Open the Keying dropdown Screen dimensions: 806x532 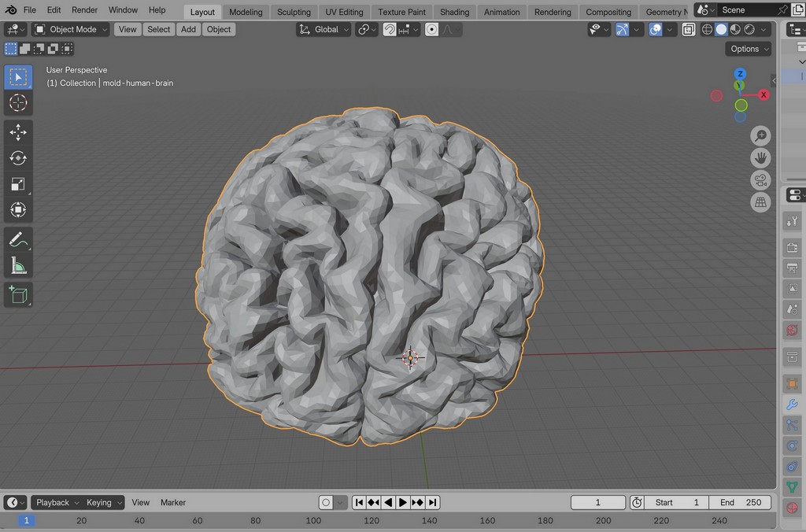coord(103,502)
